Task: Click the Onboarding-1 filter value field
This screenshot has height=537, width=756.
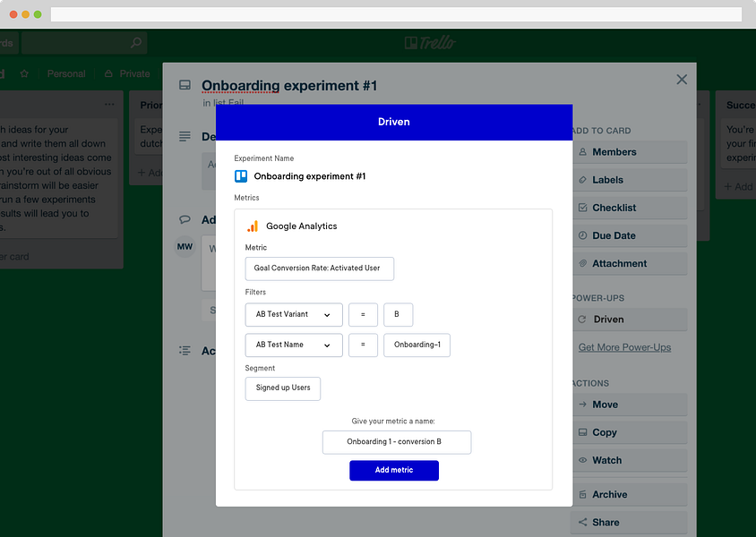Action: 417,345
